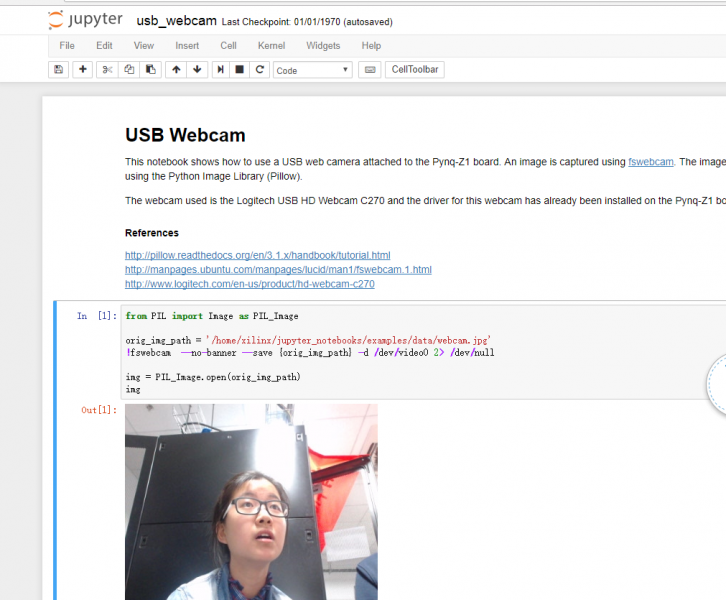Paste cells below icon
Viewport: 726px width, 600px height.
(x=150, y=69)
